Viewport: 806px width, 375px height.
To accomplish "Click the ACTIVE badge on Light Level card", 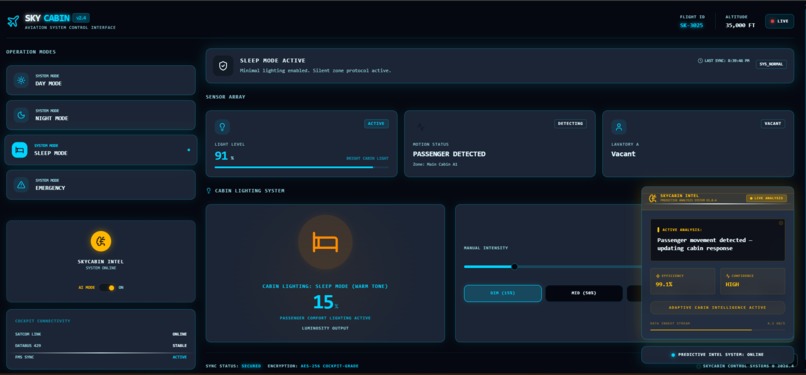I will tap(376, 124).
